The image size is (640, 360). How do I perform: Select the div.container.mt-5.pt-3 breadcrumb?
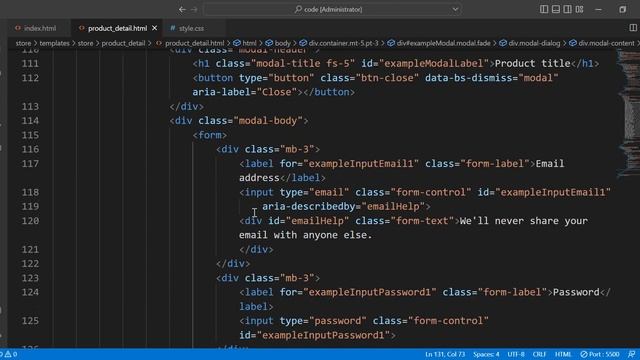(339, 43)
